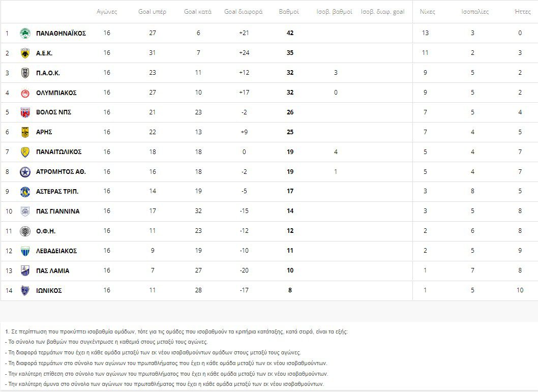Viewport: 538px width, 392px height.
Task: Click the AEK yellow eagle crest
Action: pyautogui.click(x=25, y=53)
